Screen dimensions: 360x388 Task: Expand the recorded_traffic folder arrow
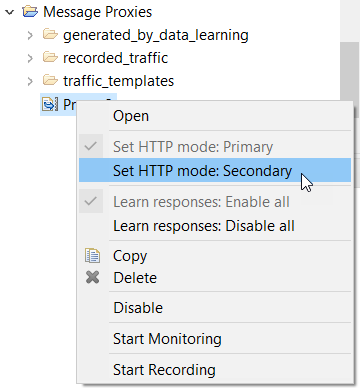pyautogui.click(x=30, y=58)
